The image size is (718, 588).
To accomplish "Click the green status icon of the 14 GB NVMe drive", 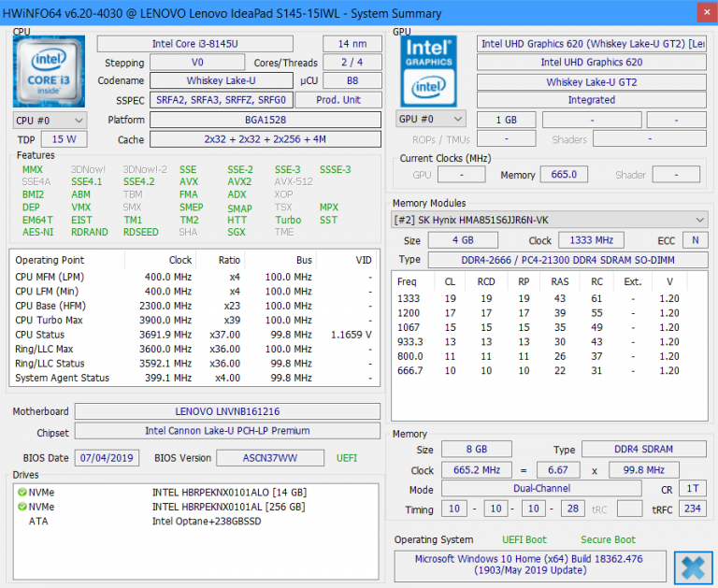I will (22, 492).
